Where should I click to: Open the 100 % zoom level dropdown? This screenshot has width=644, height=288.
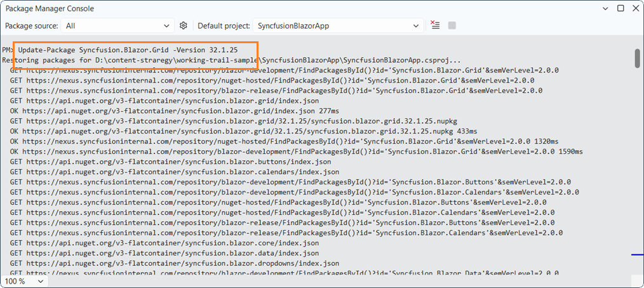coord(24,282)
